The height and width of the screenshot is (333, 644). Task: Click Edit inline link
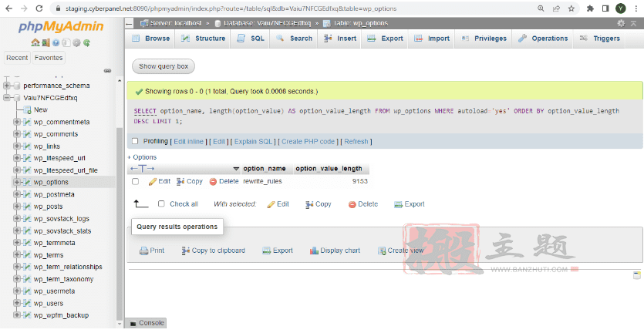pos(188,142)
